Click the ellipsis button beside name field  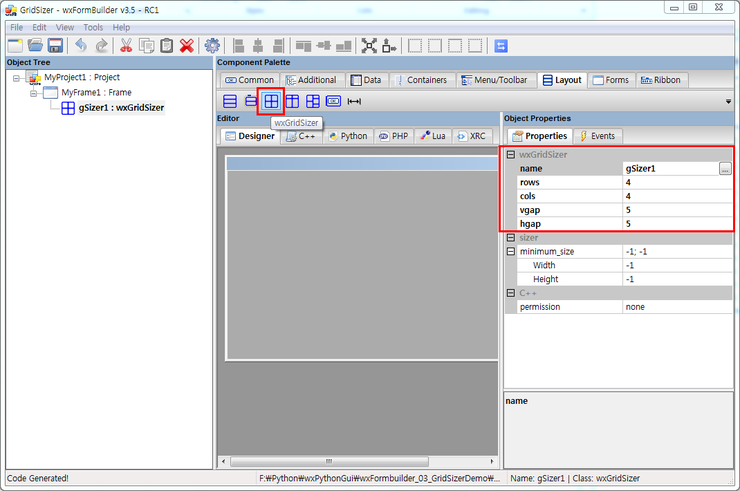[x=725, y=169]
